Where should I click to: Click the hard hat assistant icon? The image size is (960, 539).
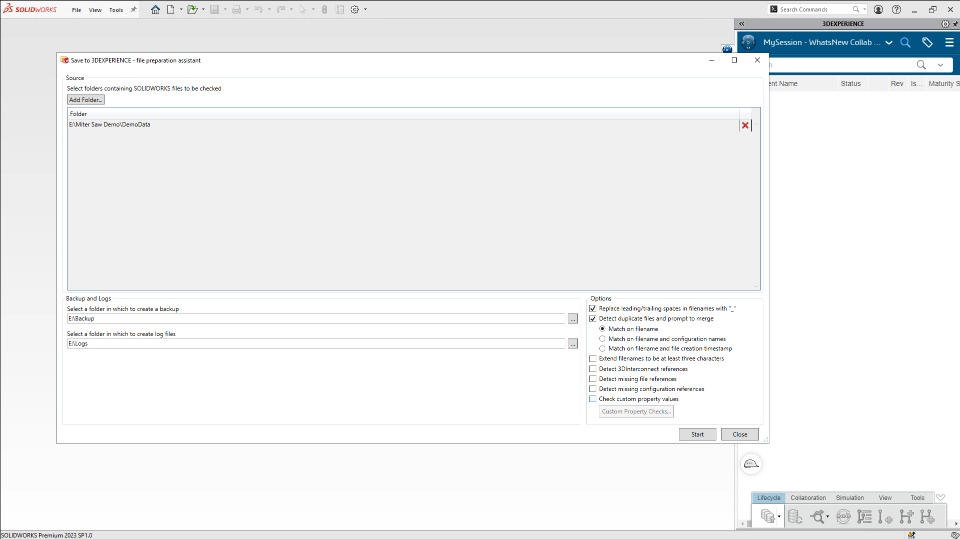pyautogui.click(x=751, y=464)
